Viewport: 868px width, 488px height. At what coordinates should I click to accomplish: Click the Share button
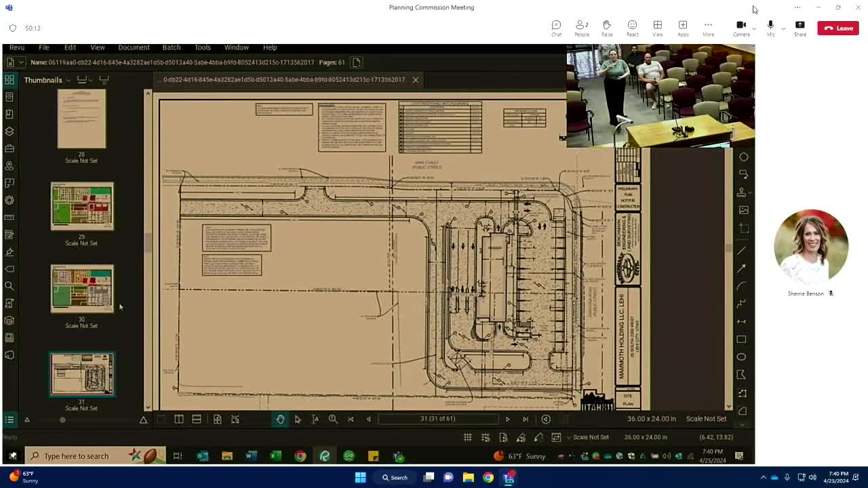click(x=800, y=28)
